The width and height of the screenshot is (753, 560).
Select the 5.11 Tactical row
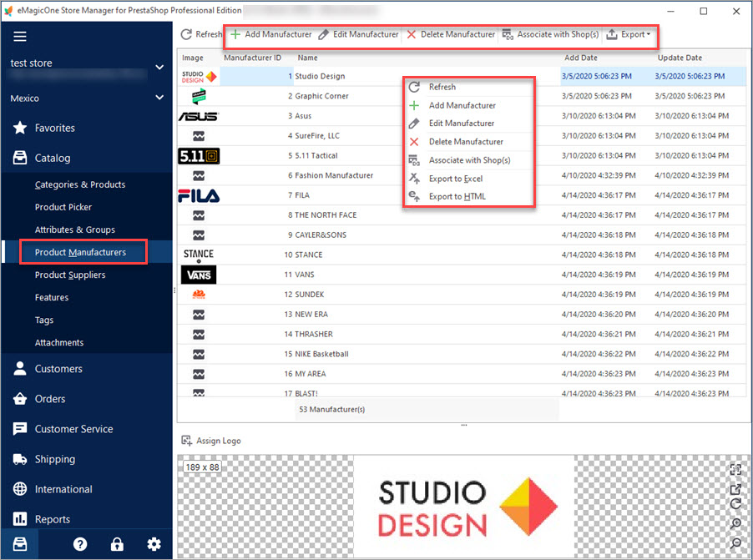462,155
